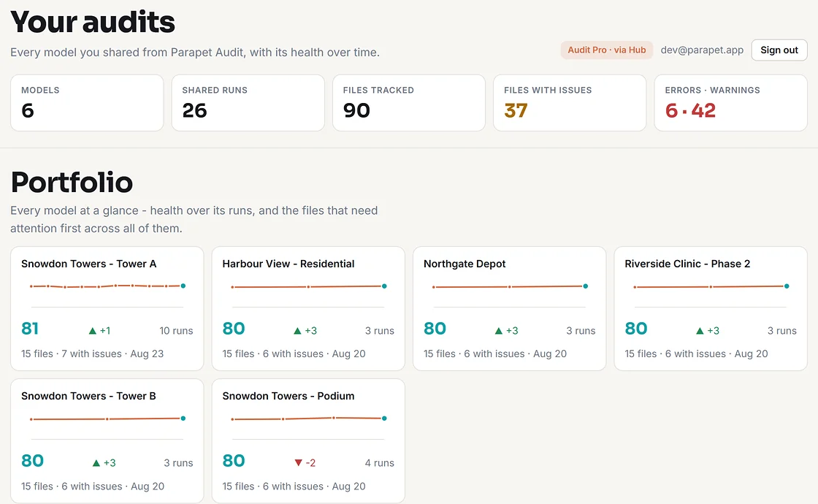Open the Shared Runs summary card
Image resolution: width=818 pixels, height=504 pixels.
(x=248, y=103)
